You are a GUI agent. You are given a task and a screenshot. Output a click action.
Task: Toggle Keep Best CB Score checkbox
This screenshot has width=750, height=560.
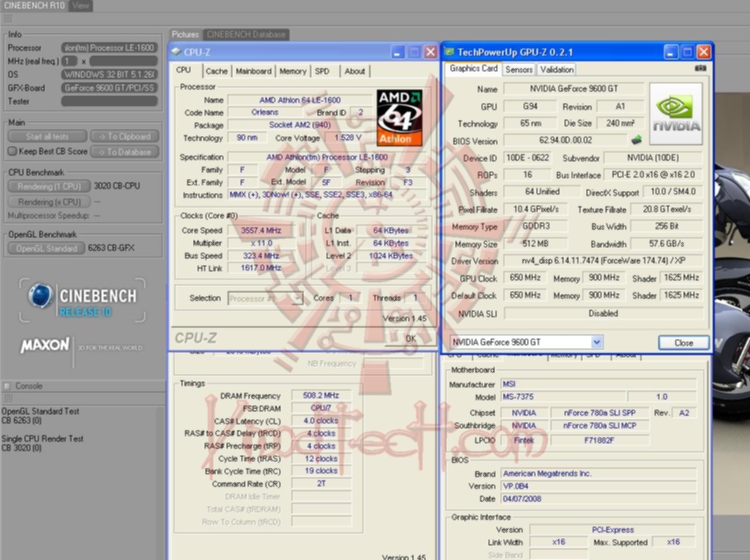(x=13, y=151)
